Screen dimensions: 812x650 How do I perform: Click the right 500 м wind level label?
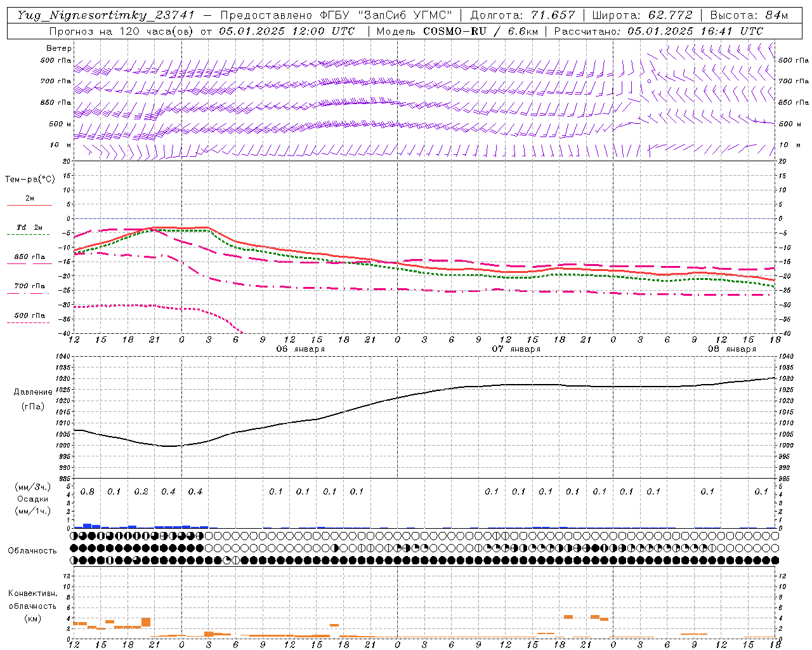(790, 124)
